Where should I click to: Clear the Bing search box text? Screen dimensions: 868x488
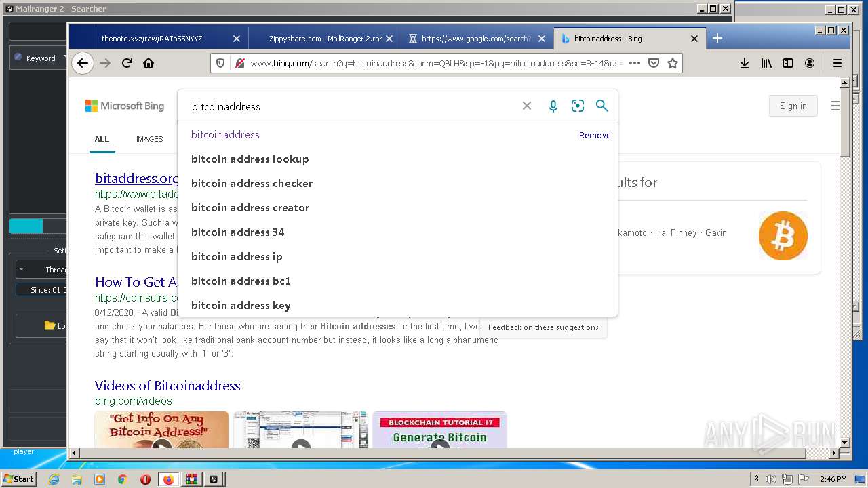527,106
